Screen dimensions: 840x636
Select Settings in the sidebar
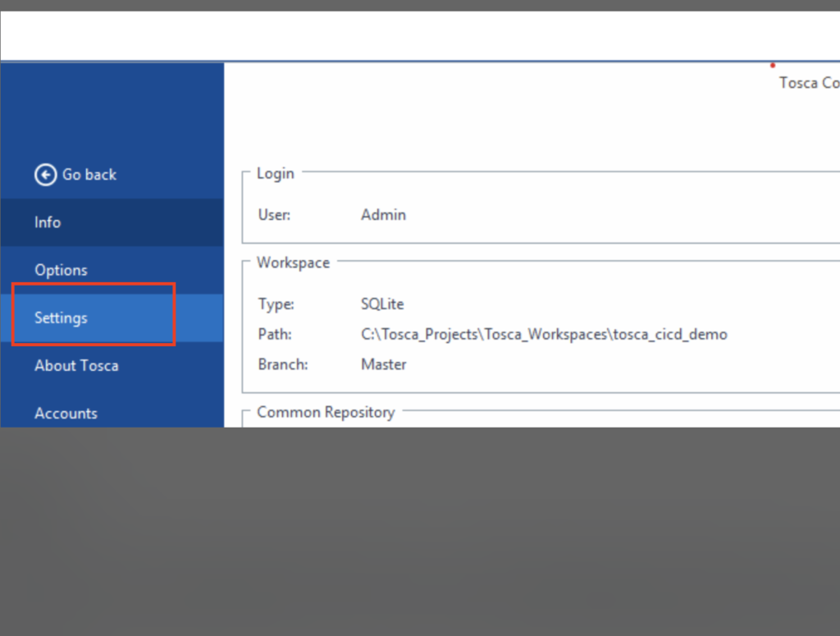[112, 318]
